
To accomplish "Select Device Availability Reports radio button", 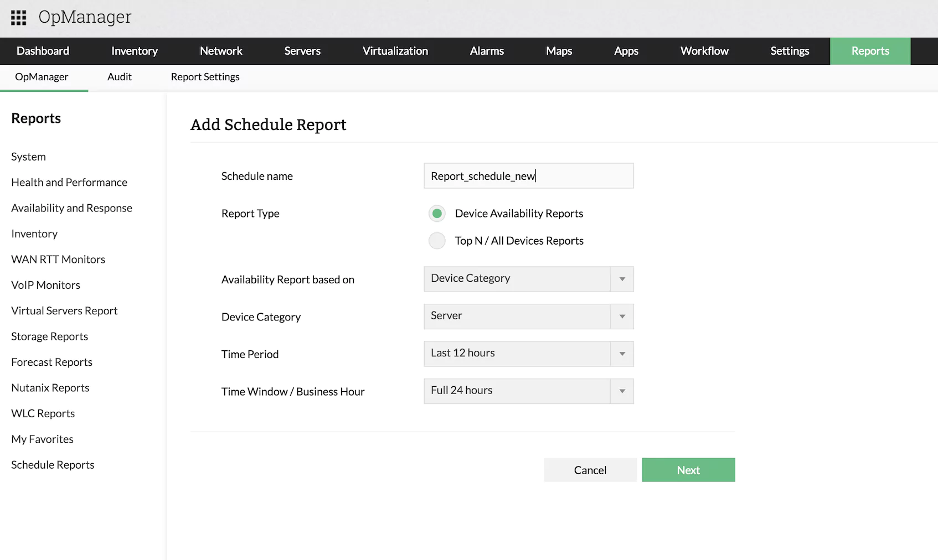I will (437, 214).
